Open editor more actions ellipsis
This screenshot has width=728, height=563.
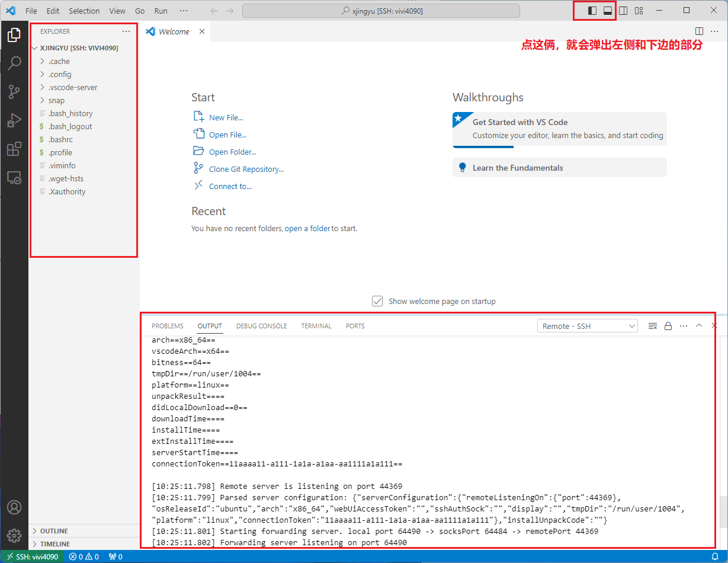[714, 31]
